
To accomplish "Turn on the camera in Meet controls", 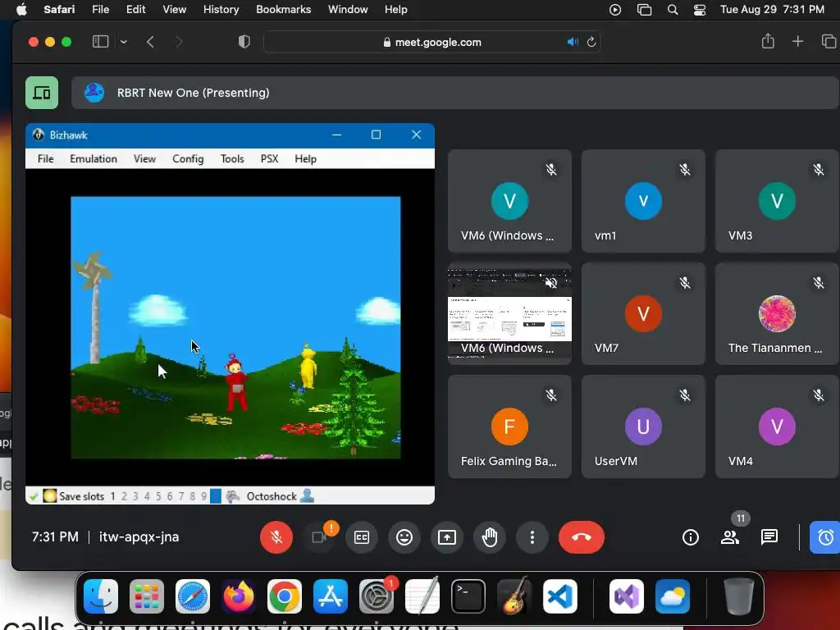I will 319,536.
